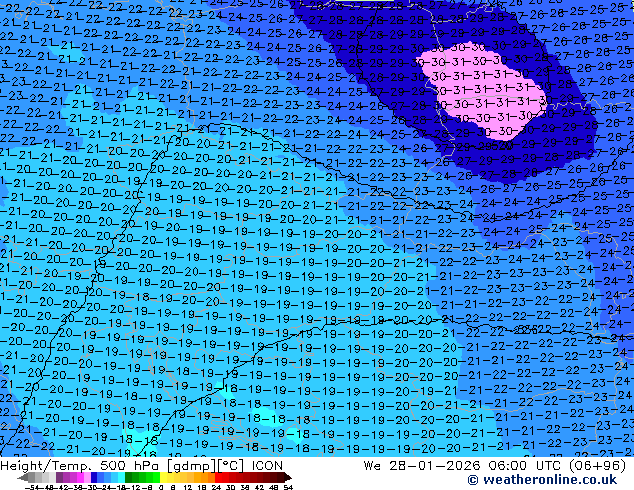The height and width of the screenshot is (490, 634).
Task: Click the gray left arrow end of the legend
Action: coord(22,477)
